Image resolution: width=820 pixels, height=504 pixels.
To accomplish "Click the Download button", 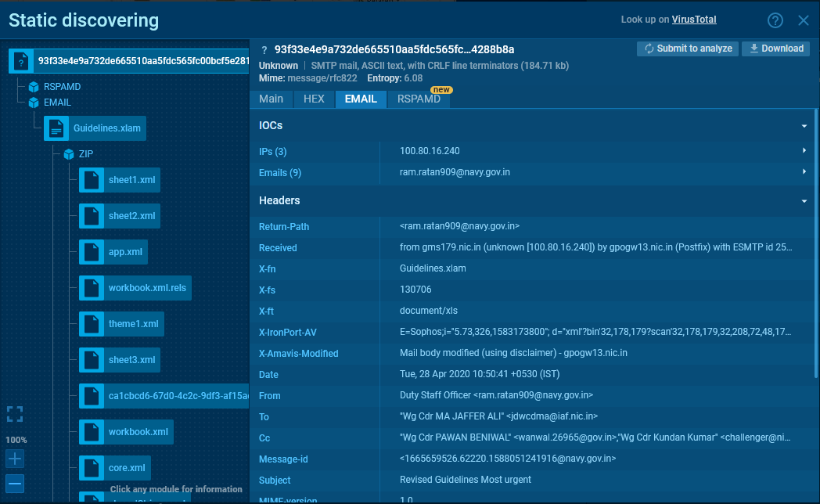I will (x=776, y=49).
